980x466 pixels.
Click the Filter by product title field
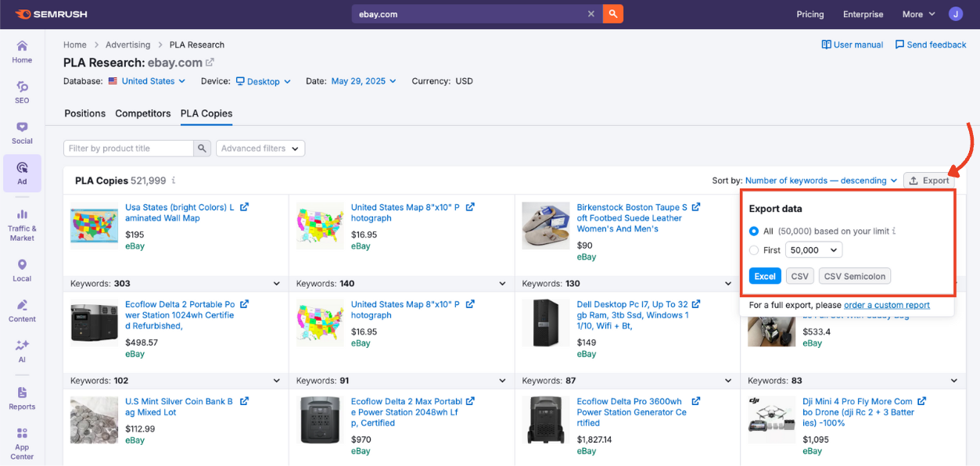[128, 149]
